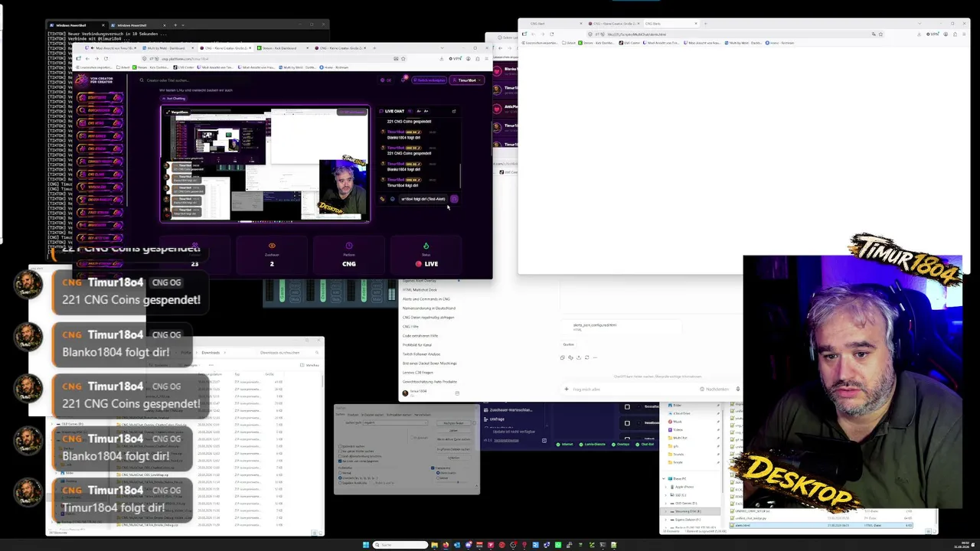Open Notepad++ from the taskbar

click(x=613, y=545)
